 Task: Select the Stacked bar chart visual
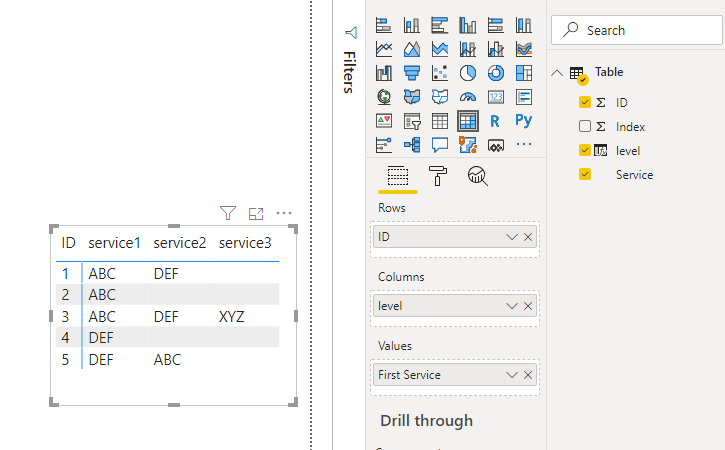coord(384,25)
